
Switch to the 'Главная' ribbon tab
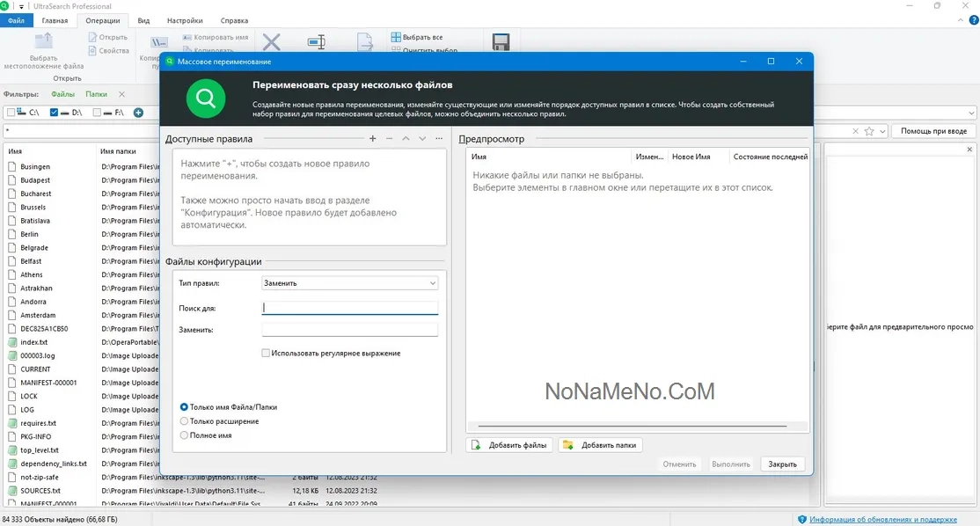click(55, 20)
